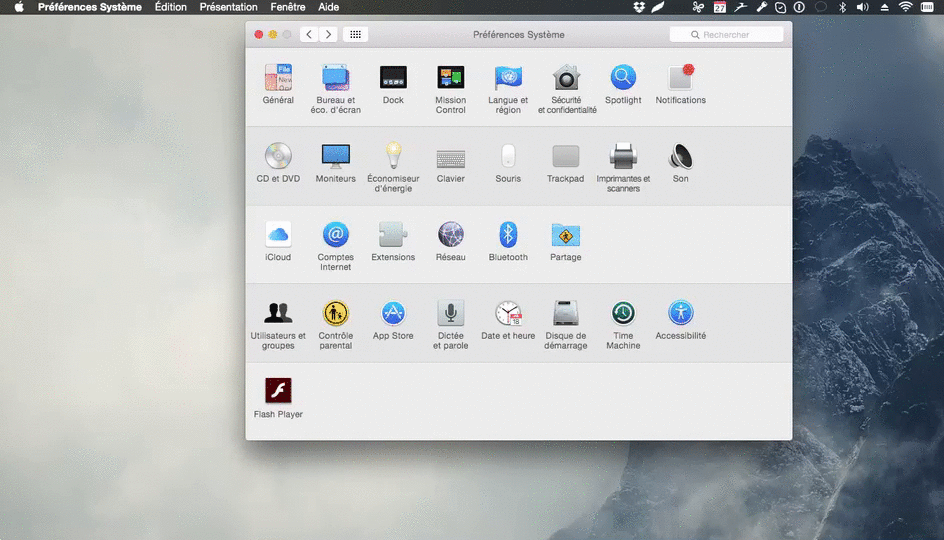Open the Apple menu

pos(19,7)
